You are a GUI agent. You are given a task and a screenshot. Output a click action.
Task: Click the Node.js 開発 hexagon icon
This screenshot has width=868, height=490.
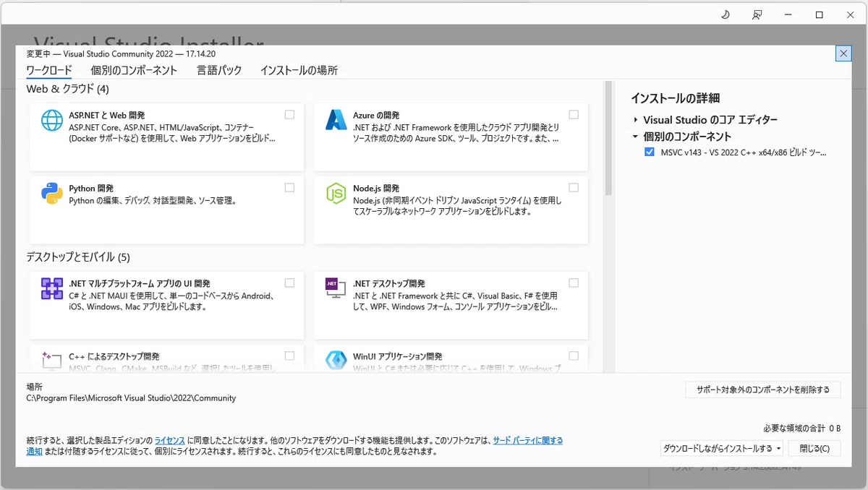tap(336, 193)
